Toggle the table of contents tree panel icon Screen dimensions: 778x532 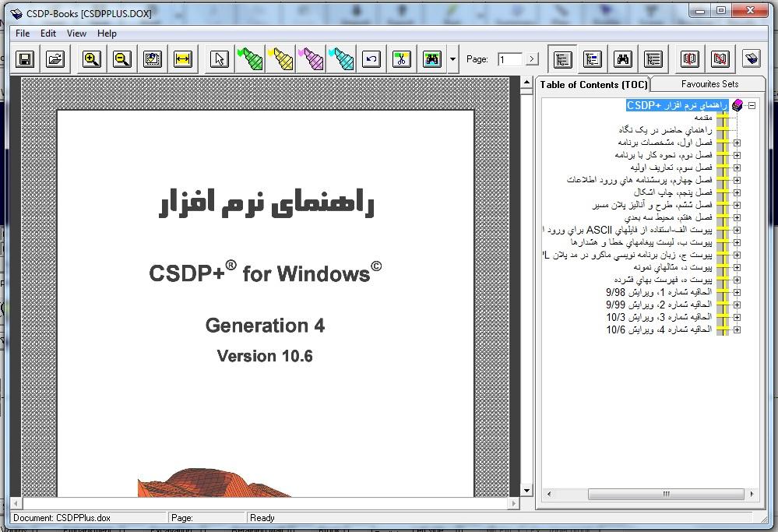562,59
